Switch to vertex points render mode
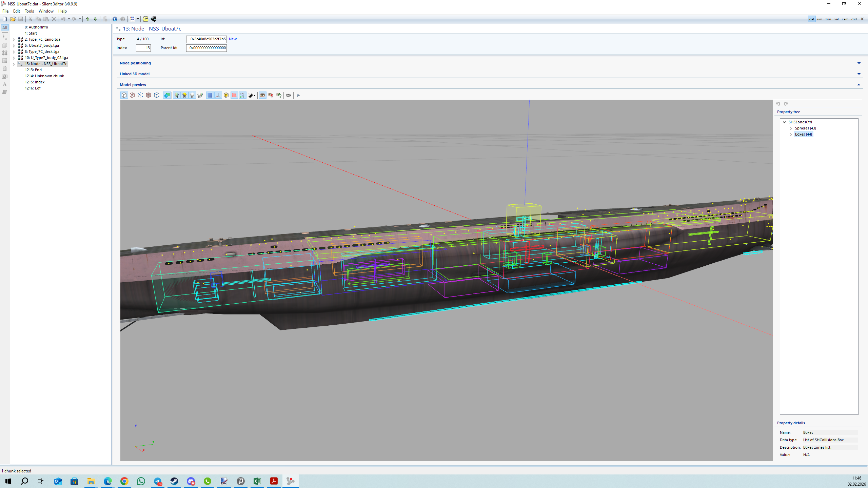This screenshot has height=488, width=868. 140,95
